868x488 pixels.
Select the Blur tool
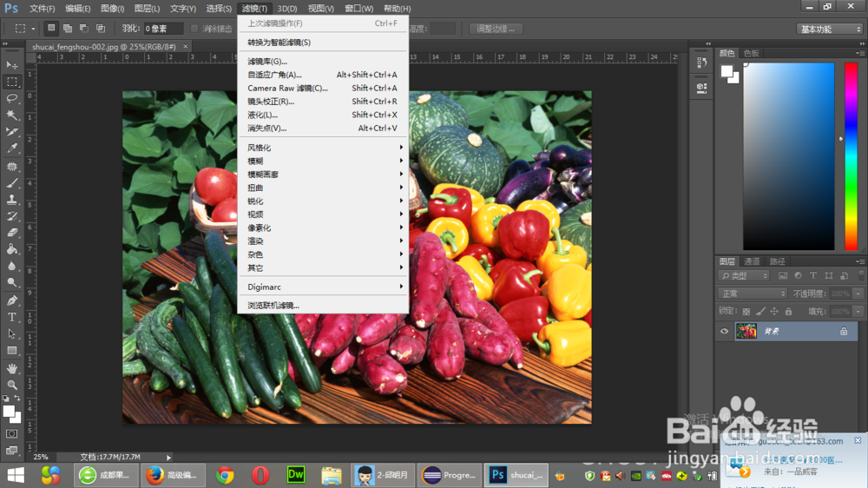click(x=11, y=267)
